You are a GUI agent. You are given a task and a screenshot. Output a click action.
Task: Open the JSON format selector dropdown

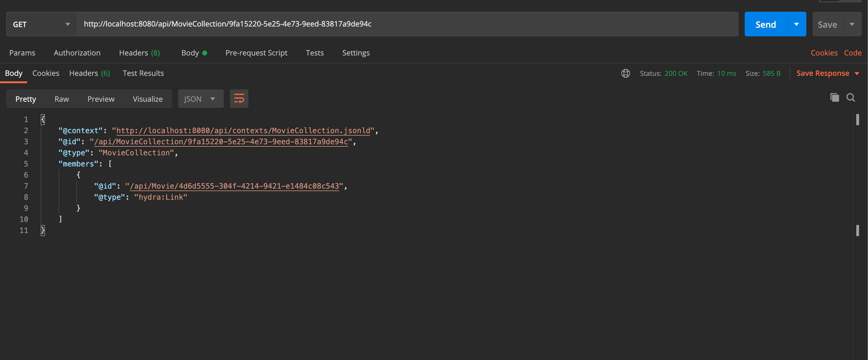click(x=200, y=98)
